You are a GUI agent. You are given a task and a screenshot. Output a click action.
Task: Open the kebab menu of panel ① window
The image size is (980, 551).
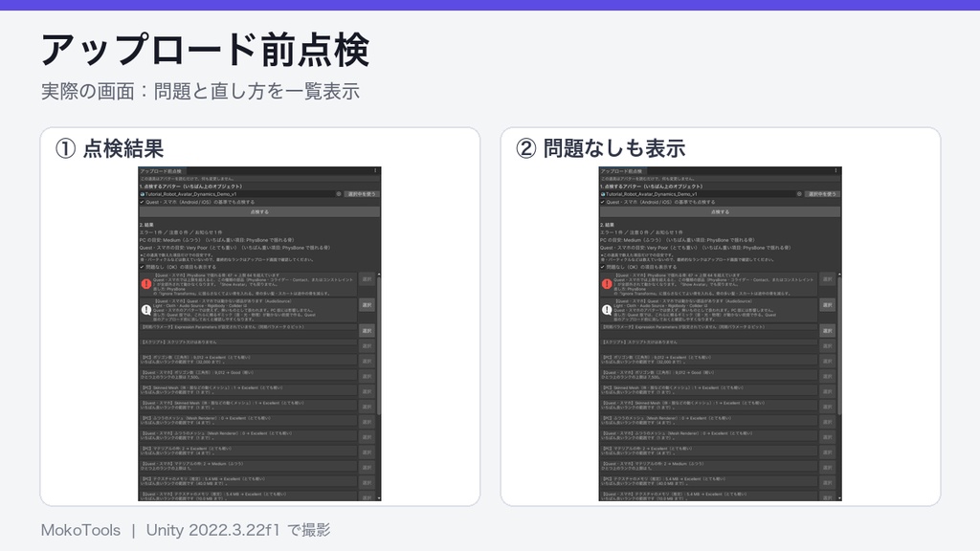pyautogui.click(x=375, y=170)
